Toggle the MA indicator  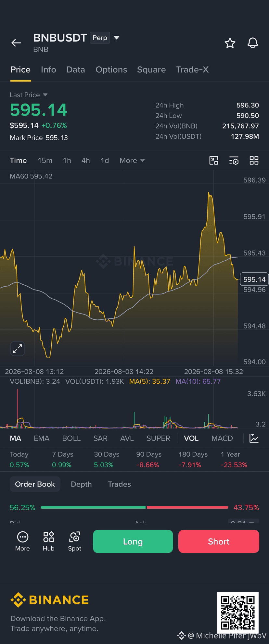[x=15, y=438]
